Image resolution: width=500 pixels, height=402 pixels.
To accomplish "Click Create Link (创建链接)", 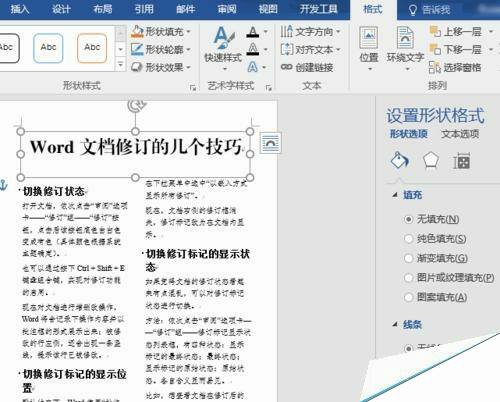I will pyautogui.click(x=307, y=67).
